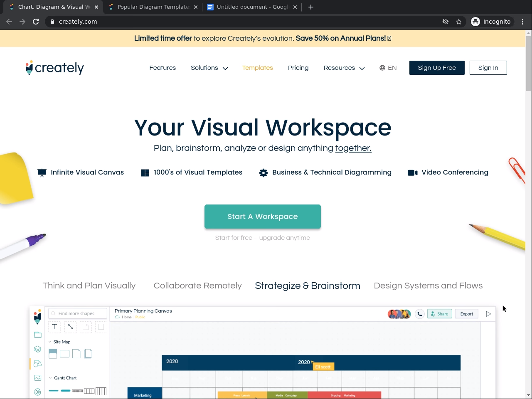Image resolution: width=532 pixels, height=399 pixels.
Task: Click the shapes icon in preview sidebar
Action: 37,363
